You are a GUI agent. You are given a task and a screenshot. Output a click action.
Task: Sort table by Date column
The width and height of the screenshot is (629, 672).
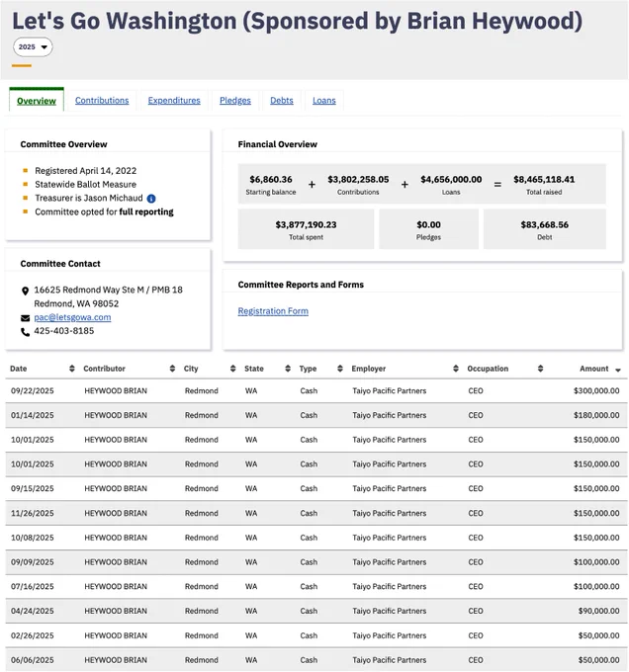[x=72, y=369]
